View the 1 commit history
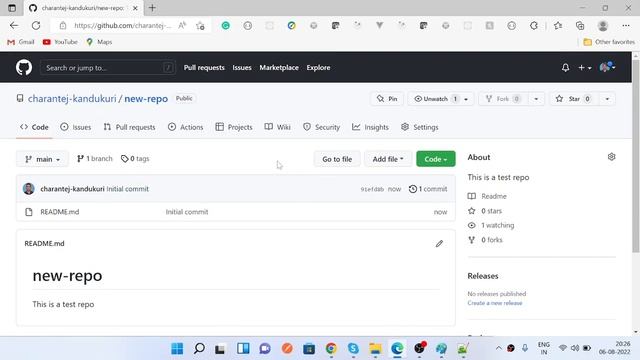Image resolution: width=640 pixels, height=360 pixels. [x=428, y=189]
